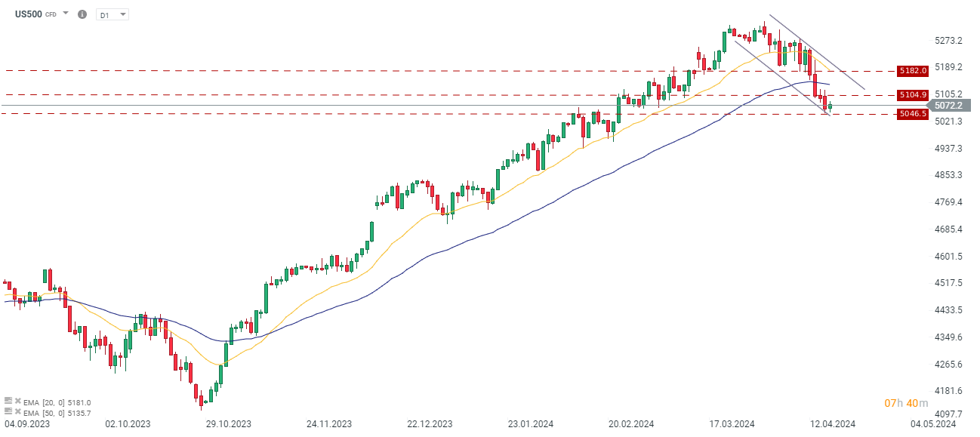Click the 5273.2 price axis label
The height and width of the screenshot is (437, 980).
[x=948, y=40]
